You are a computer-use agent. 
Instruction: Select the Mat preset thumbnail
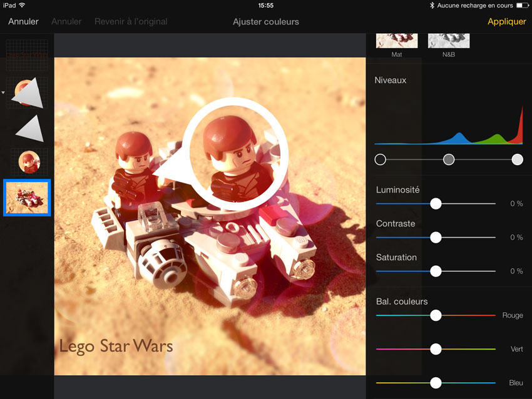[x=397, y=41]
